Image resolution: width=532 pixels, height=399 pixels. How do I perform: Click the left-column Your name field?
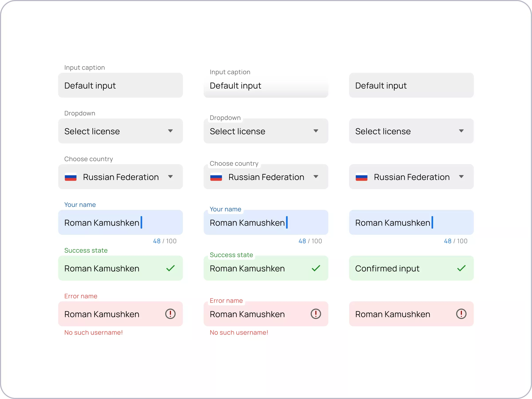120,223
